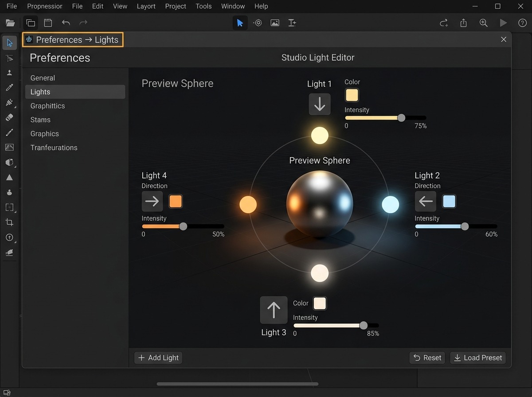The height and width of the screenshot is (397, 532).
Task: Click Light 2 left arrow direction button
Action: tap(426, 202)
